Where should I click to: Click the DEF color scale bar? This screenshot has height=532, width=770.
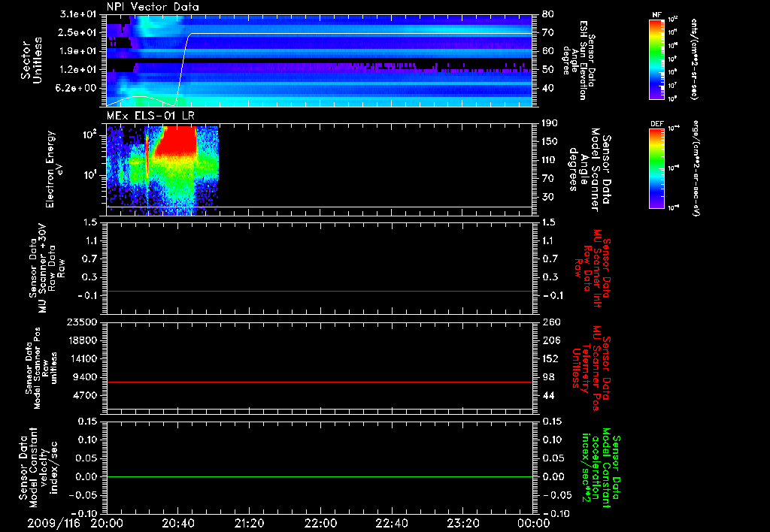(657, 168)
